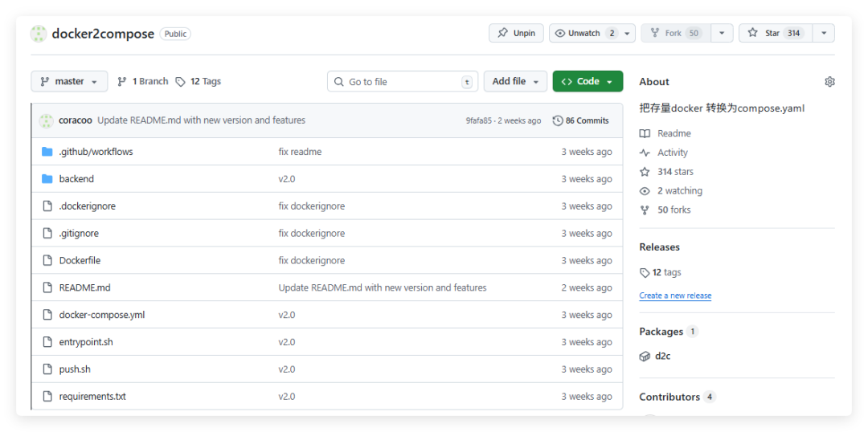The image size is (868, 432).
Task: Star the repository with Star button
Action: [776, 33]
